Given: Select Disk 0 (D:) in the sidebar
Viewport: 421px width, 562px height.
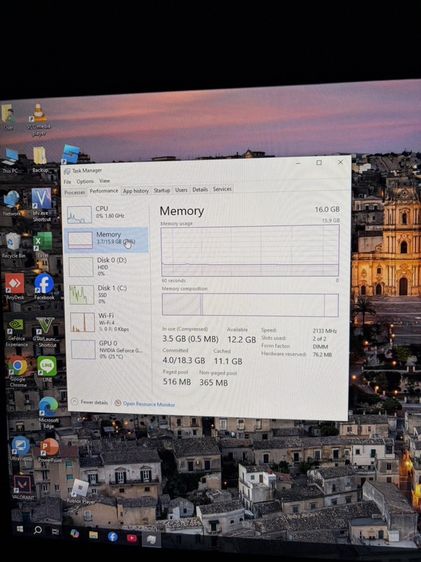Looking at the screenshot, I should tap(107, 266).
